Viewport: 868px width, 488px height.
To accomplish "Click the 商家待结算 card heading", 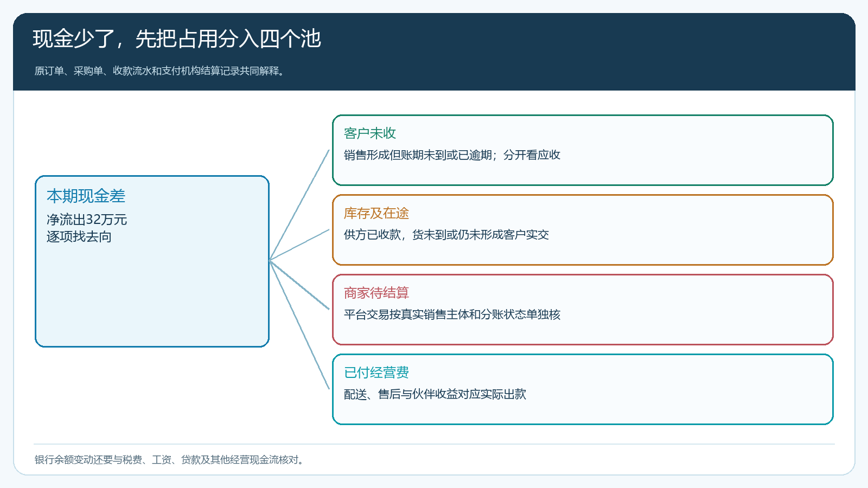I will click(x=376, y=293).
